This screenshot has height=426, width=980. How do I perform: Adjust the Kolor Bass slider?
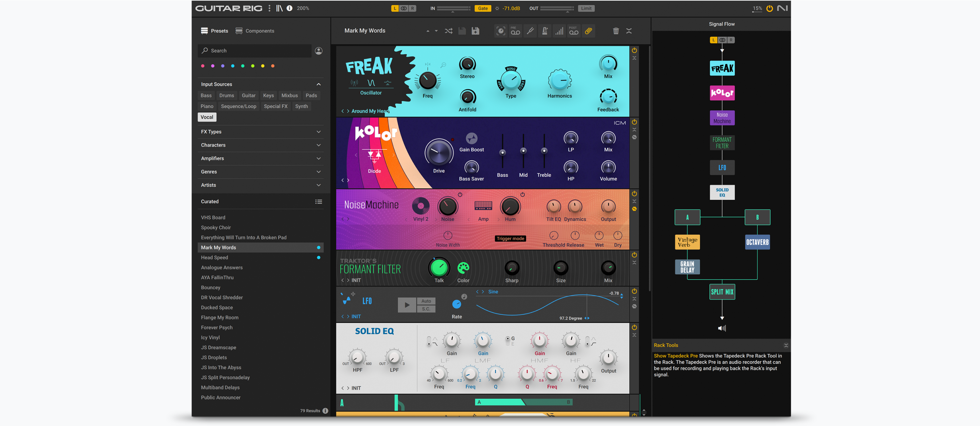pyautogui.click(x=502, y=152)
